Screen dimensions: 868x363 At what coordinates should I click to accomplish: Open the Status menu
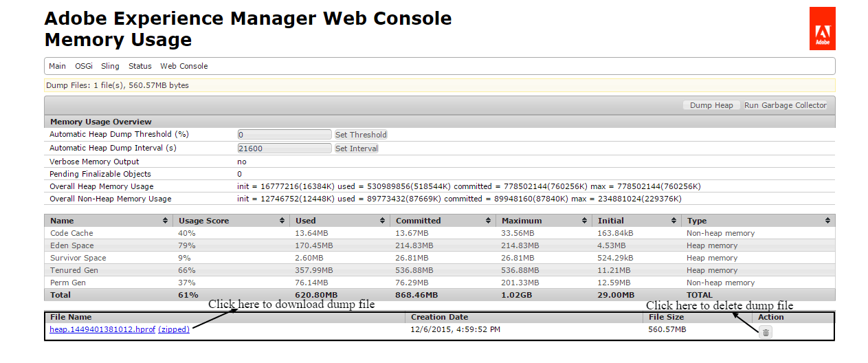tap(140, 66)
